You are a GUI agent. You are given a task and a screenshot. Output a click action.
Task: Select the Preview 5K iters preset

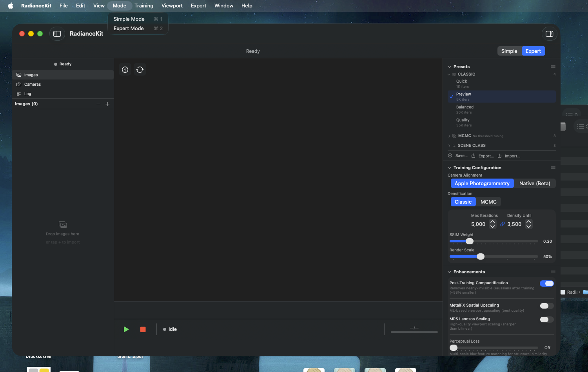click(502, 97)
